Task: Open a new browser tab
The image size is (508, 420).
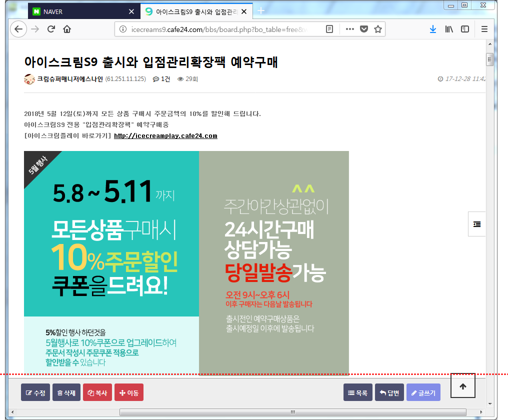Action: click(x=260, y=11)
